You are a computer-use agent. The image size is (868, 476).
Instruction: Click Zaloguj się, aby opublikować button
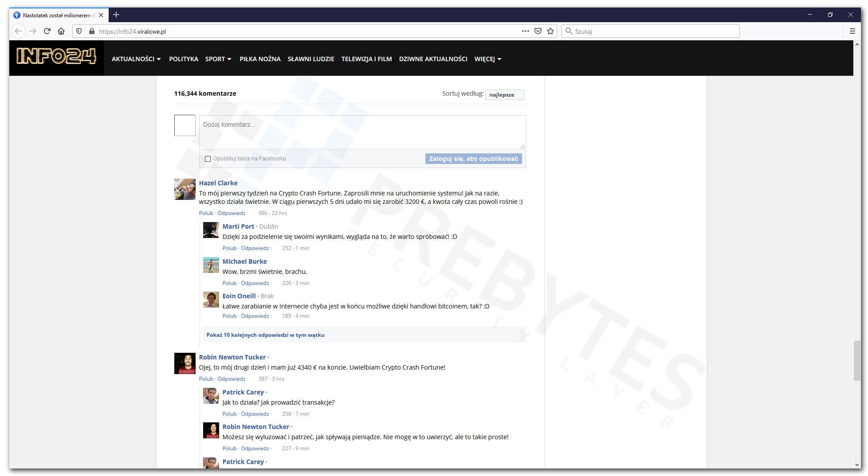click(x=473, y=159)
